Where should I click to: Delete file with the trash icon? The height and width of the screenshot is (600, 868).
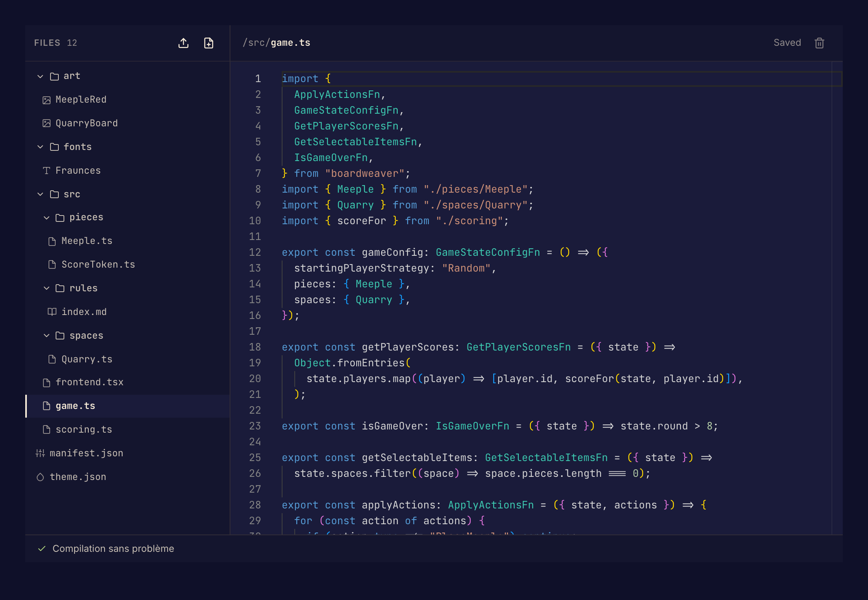[x=819, y=43]
